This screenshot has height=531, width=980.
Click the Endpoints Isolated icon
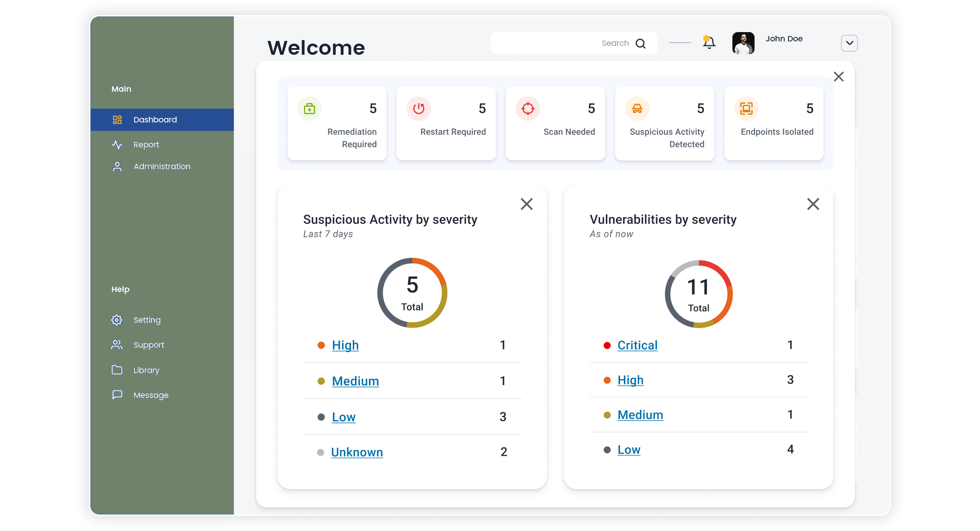pos(746,108)
